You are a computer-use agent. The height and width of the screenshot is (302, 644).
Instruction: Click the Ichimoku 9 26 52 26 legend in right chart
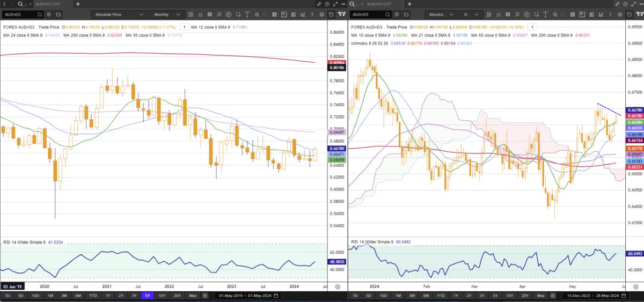pos(371,43)
